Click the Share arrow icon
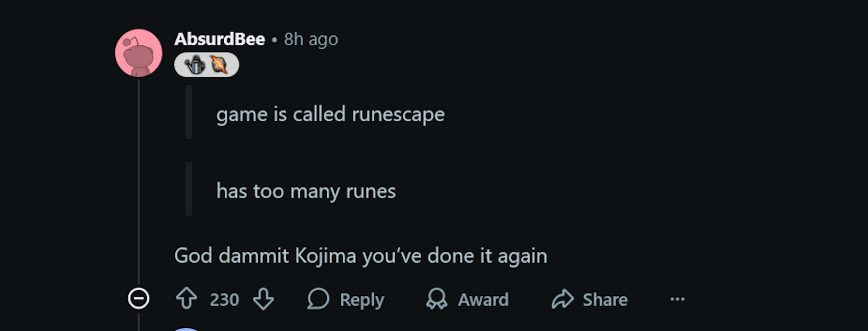Viewport: 868px width, 331px height. coord(562,299)
